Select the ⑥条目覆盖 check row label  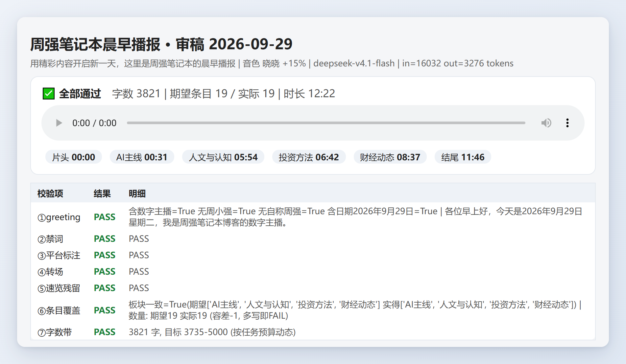(x=59, y=310)
